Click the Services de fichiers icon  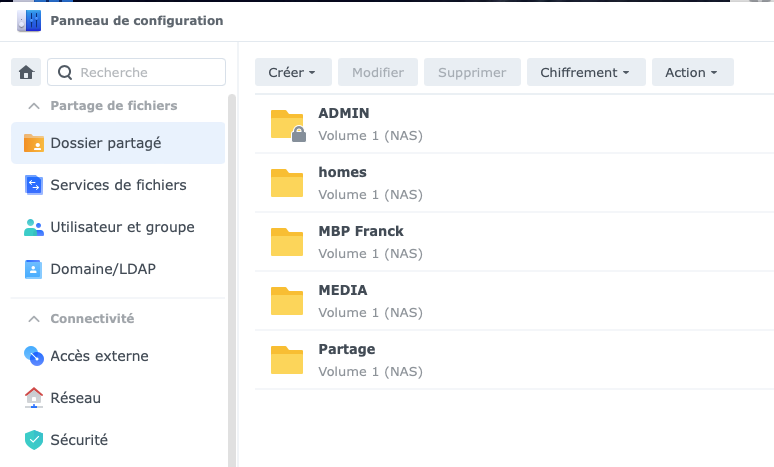point(34,185)
